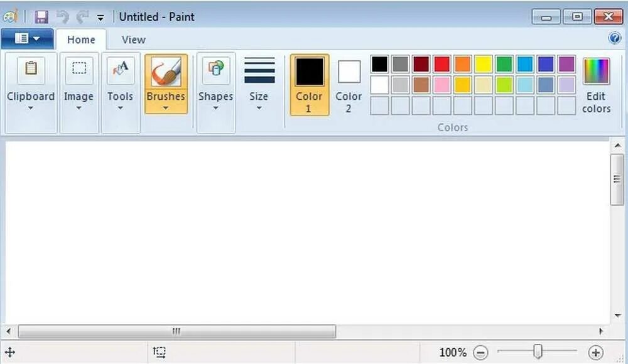Expand the Clipboard dropdown arrow
This screenshot has height=364, width=628.
[x=30, y=108]
